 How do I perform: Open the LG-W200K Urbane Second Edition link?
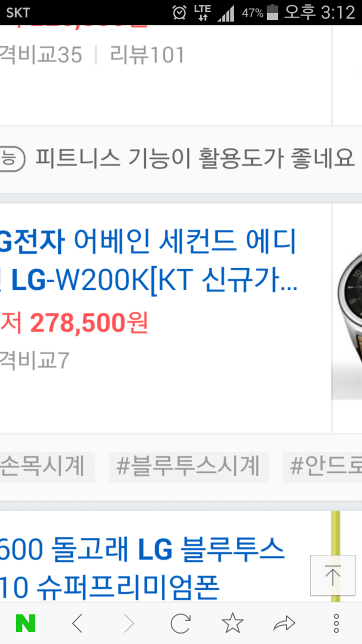tap(148, 263)
